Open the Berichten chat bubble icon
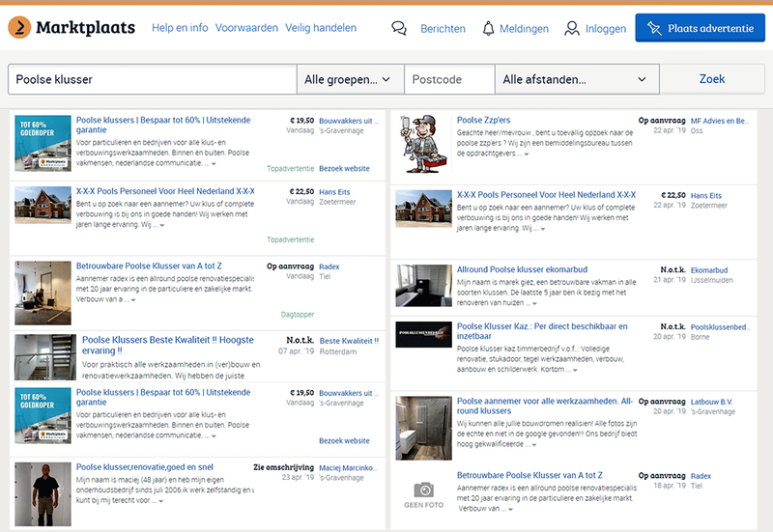The width and height of the screenshot is (773, 532). click(x=399, y=29)
